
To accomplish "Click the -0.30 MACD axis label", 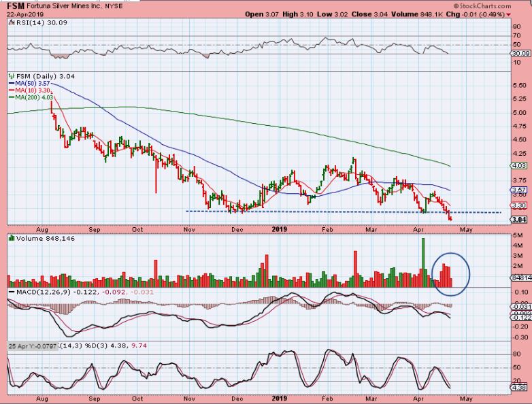I will pos(521,337).
